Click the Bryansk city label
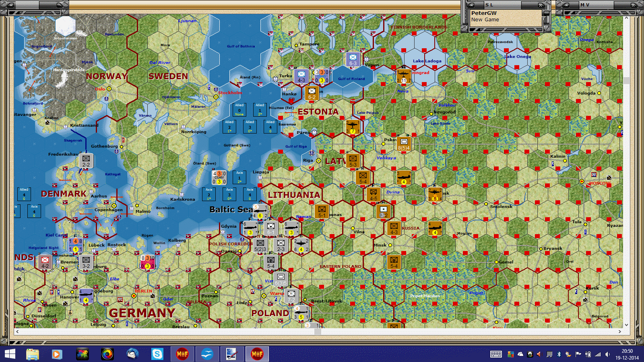This screenshot has width=644, height=362. pyautogui.click(x=553, y=248)
